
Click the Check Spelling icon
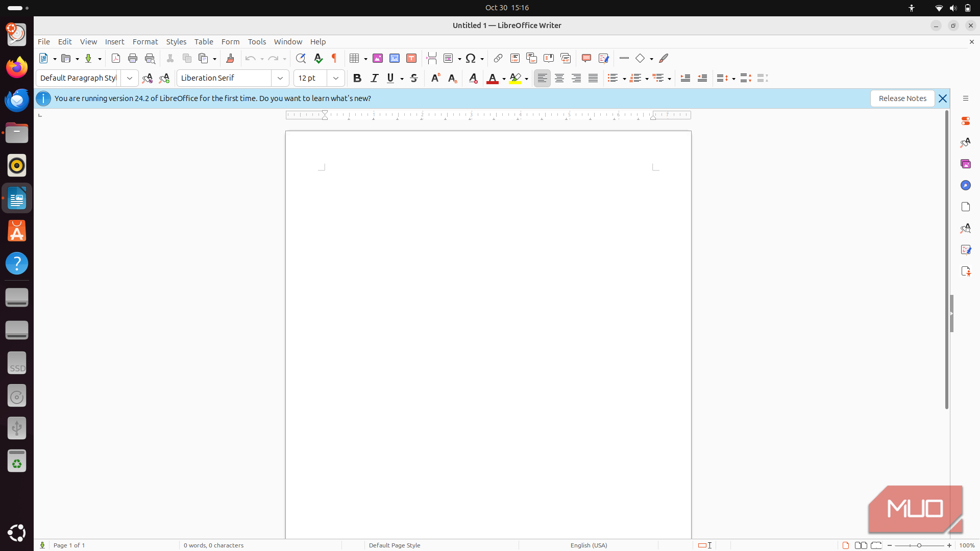(318, 58)
